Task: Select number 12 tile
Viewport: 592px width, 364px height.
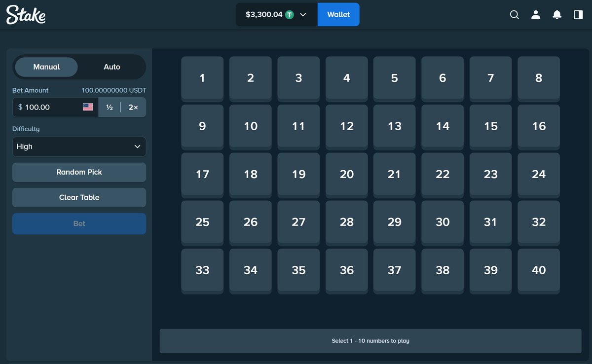Action: coord(347,127)
